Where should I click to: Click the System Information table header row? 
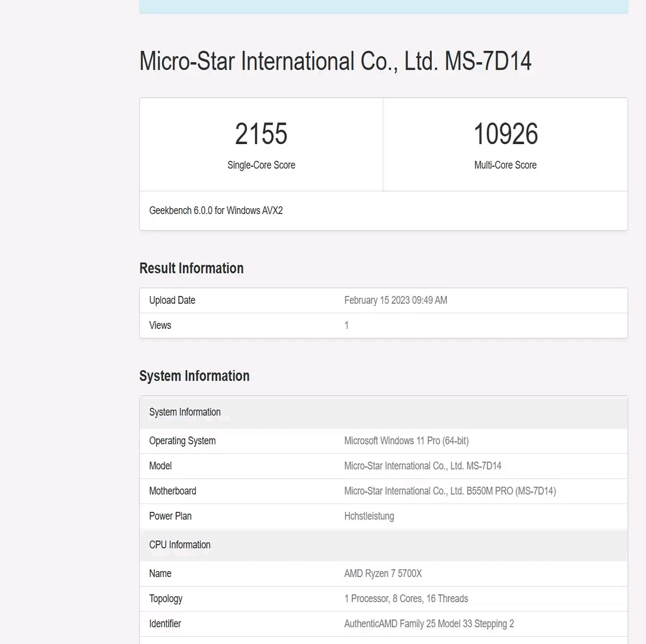click(x=383, y=412)
